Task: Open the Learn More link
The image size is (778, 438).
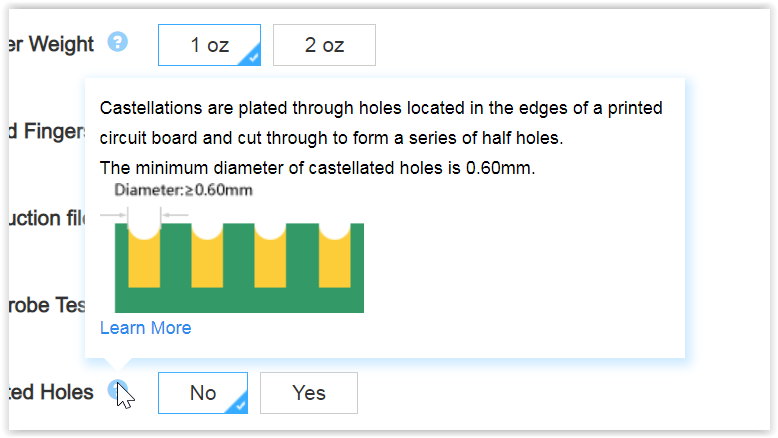Action: click(x=146, y=328)
